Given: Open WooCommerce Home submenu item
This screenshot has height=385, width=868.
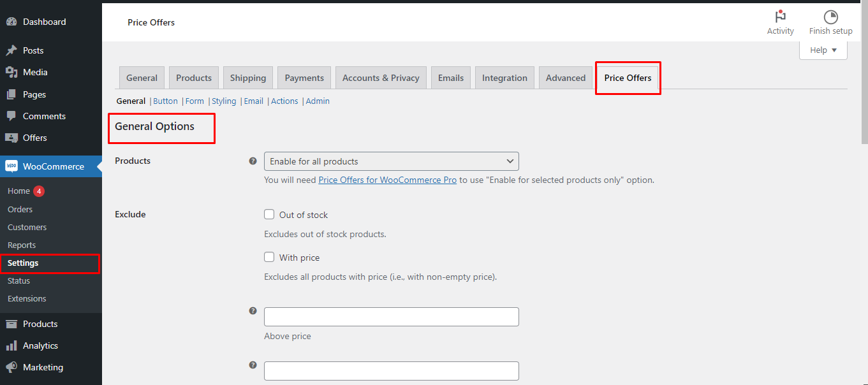Looking at the screenshot, I should pyautogui.click(x=18, y=191).
